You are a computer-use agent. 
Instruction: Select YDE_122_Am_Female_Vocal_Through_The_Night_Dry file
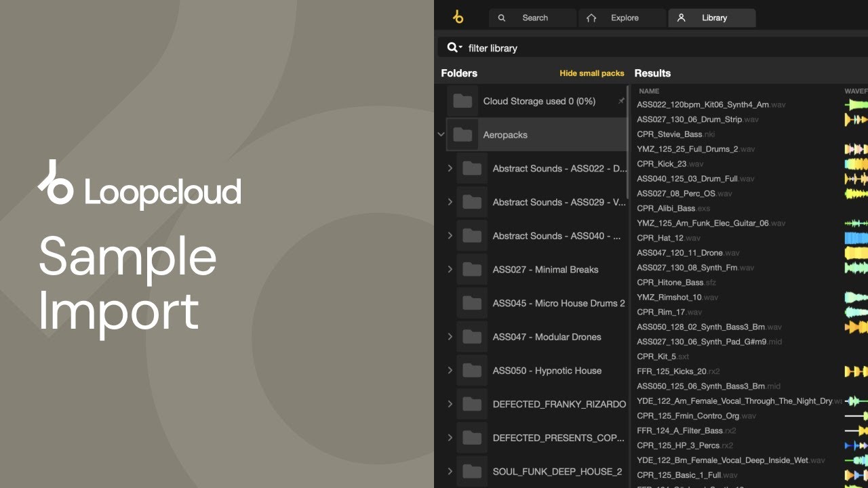(739, 401)
